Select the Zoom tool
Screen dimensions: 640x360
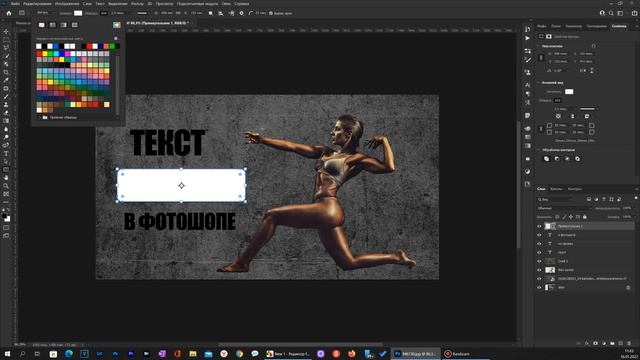click(x=6, y=186)
